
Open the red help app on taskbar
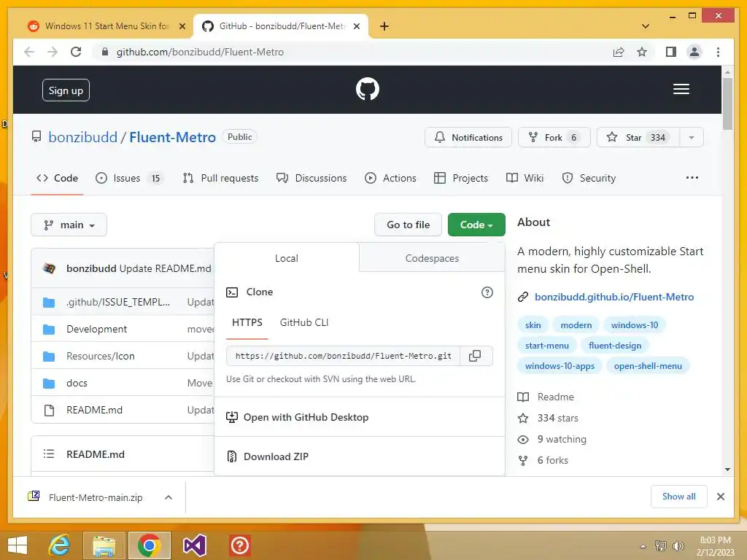coord(239,545)
